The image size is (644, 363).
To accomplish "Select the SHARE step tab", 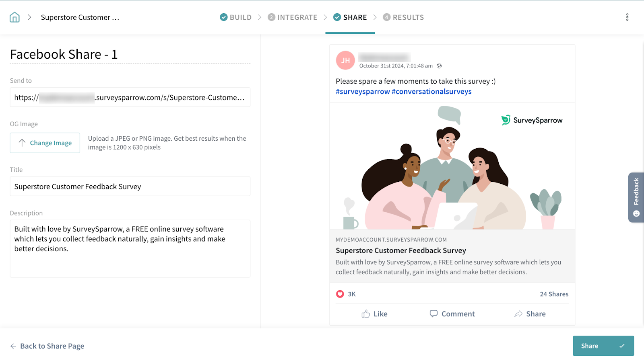I will (x=350, y=17).
